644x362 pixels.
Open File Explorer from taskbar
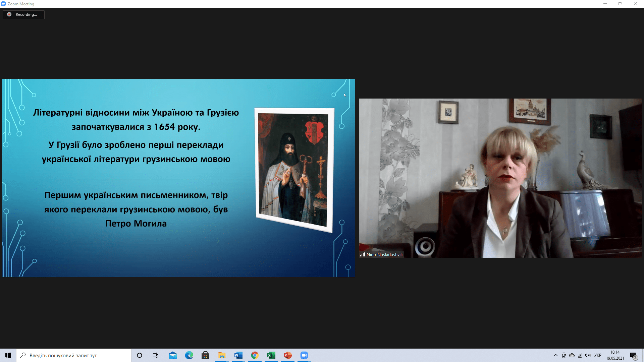click(222, 355)
